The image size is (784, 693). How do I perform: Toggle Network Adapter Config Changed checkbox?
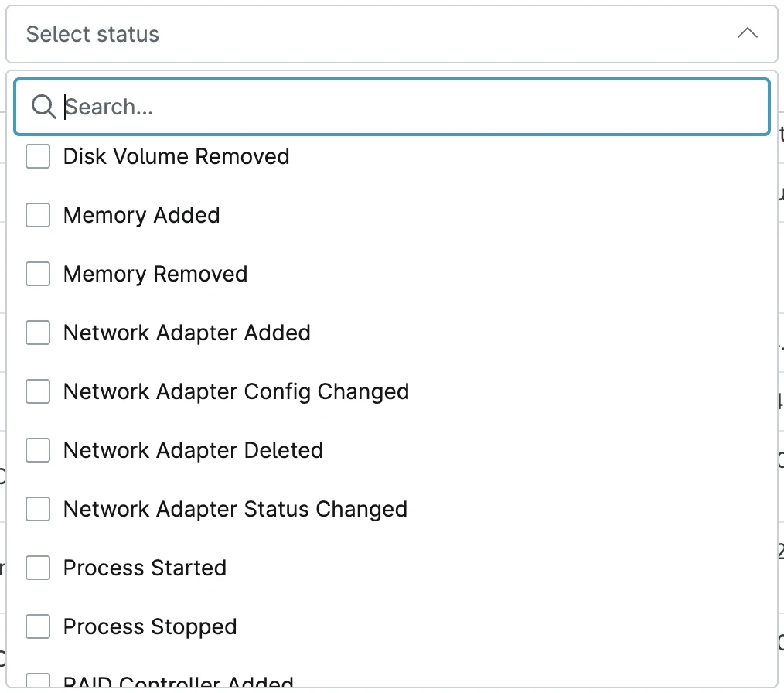[38, 391]
